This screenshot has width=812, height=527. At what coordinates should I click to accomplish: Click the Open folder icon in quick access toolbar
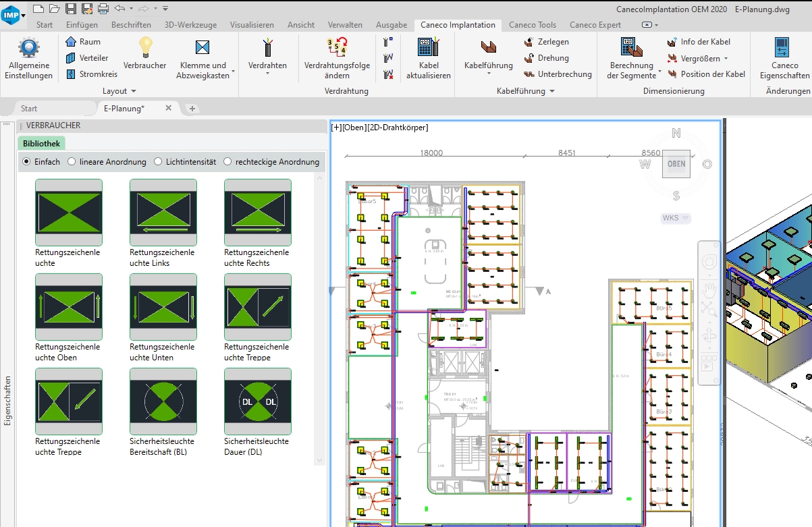(x=54, y=8)
